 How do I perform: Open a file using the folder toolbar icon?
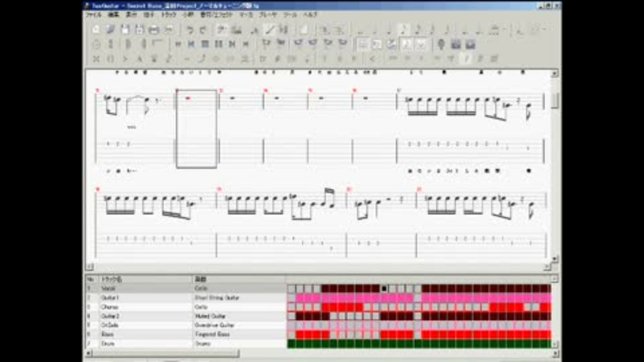point(111,29)
